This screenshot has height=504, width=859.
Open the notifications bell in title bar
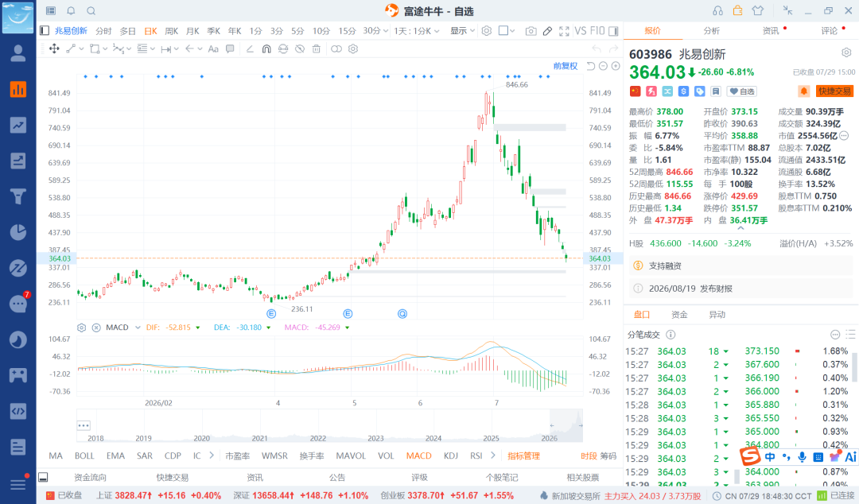click(x=72, y=10)
